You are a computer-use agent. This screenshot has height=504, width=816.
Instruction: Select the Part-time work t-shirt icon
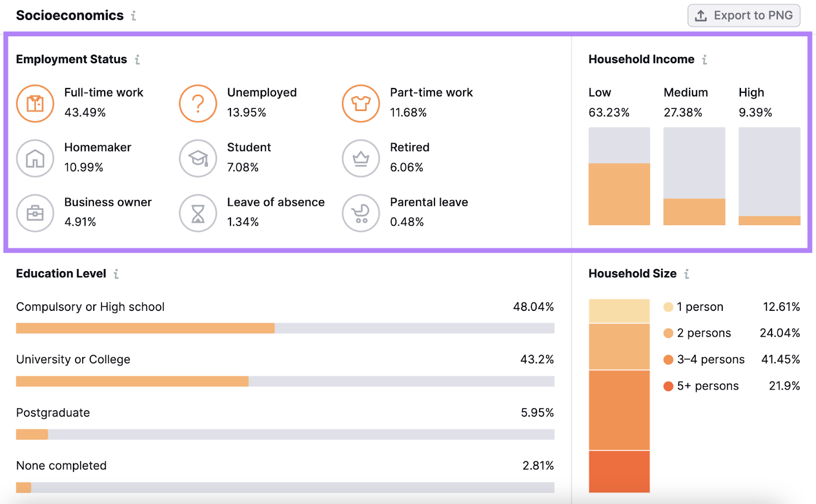point(361,103)
